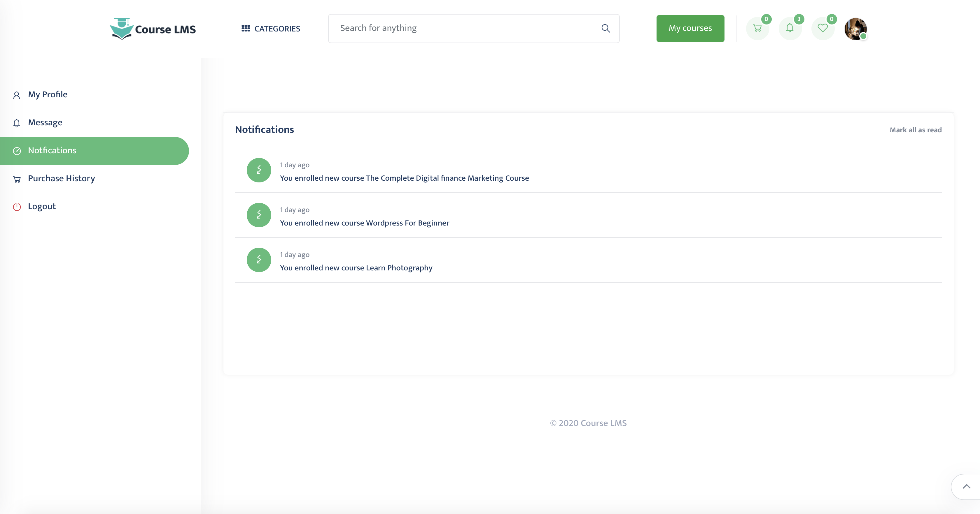Image resolution: width=980 pixels, height=514 pixels.
Task: Click the search magnifier icon
Action: pos(606,28)
